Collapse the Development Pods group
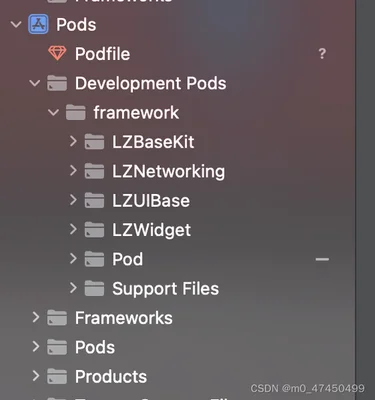Viewport: 375px width, 400px height. pos(35,83)
